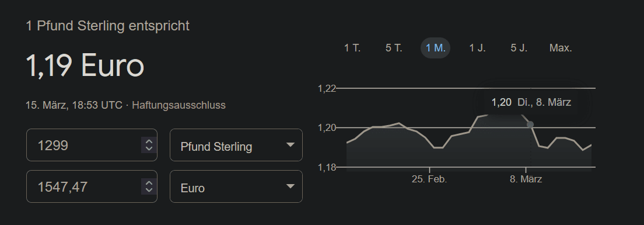The height and width of the screenshot is (225, 644).
Task: Show the 1 J. chart range
Action: [x=477, y=48]
